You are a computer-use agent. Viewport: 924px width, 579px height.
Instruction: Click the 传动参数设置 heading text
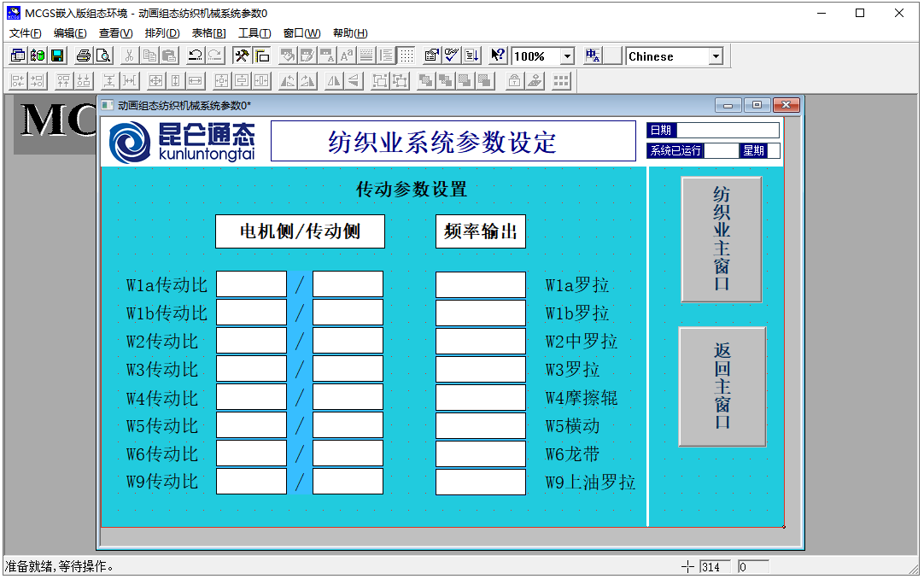412,190
